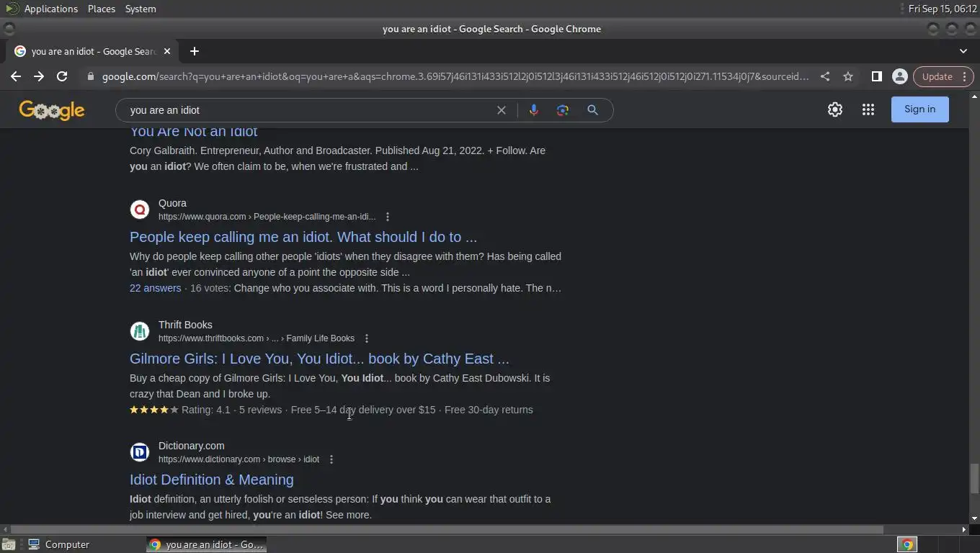This screenshot has height=553, width=980.
Task: Click Chrome icon in bottom tray
Action: 907,544
